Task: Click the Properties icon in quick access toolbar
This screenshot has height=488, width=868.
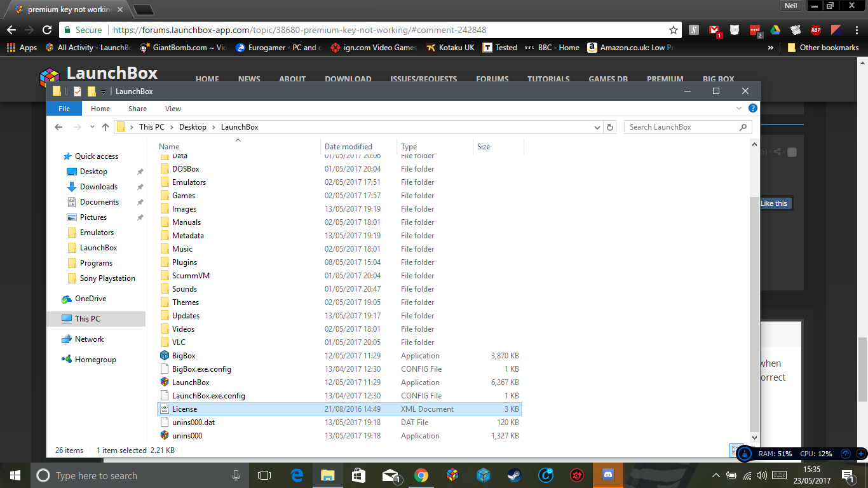Action: tap(78, 91)
